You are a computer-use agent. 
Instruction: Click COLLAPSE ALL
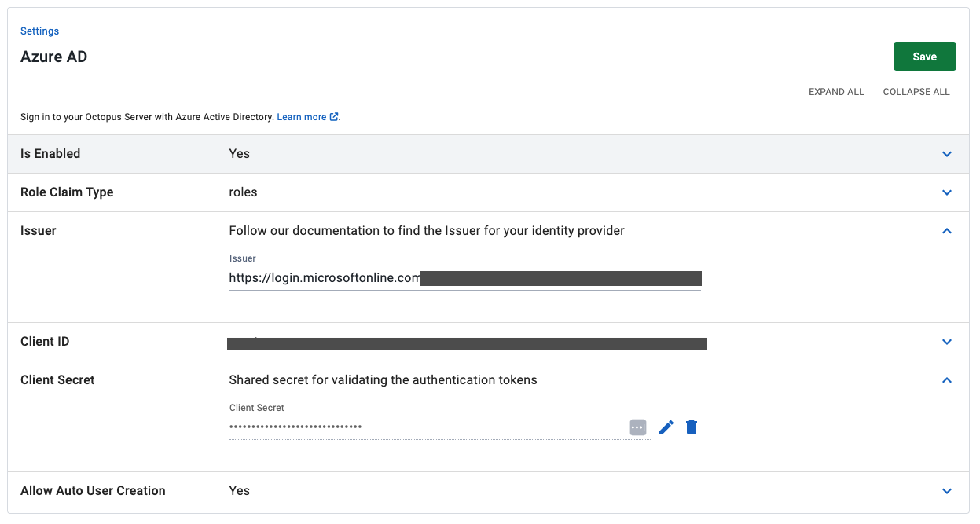pos(916,92)
